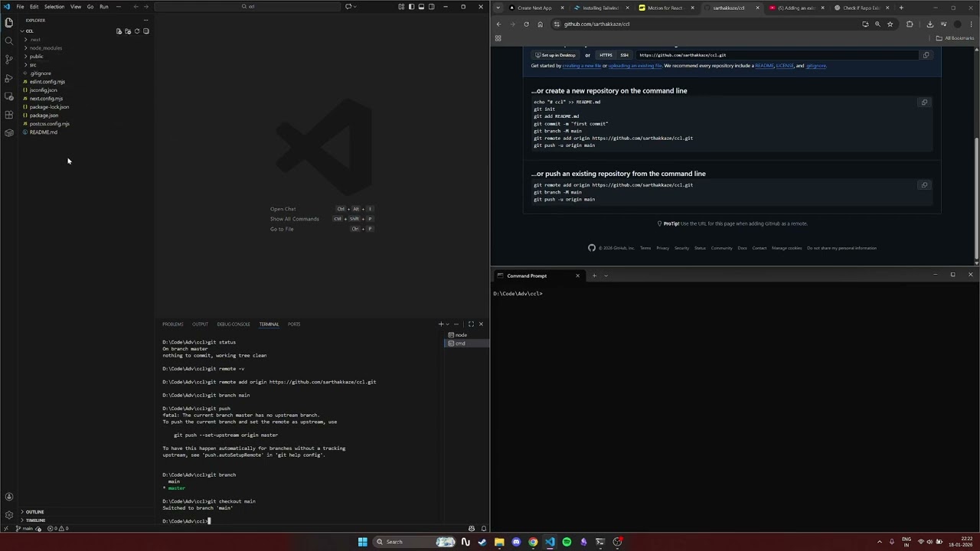
Task: Bookmark this page with star icon
Action: pos(890,24)
